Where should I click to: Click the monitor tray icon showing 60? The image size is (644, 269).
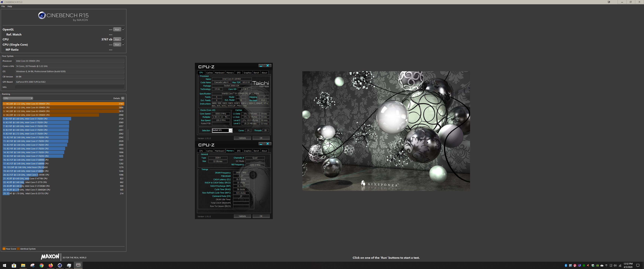tap(579, 265)
